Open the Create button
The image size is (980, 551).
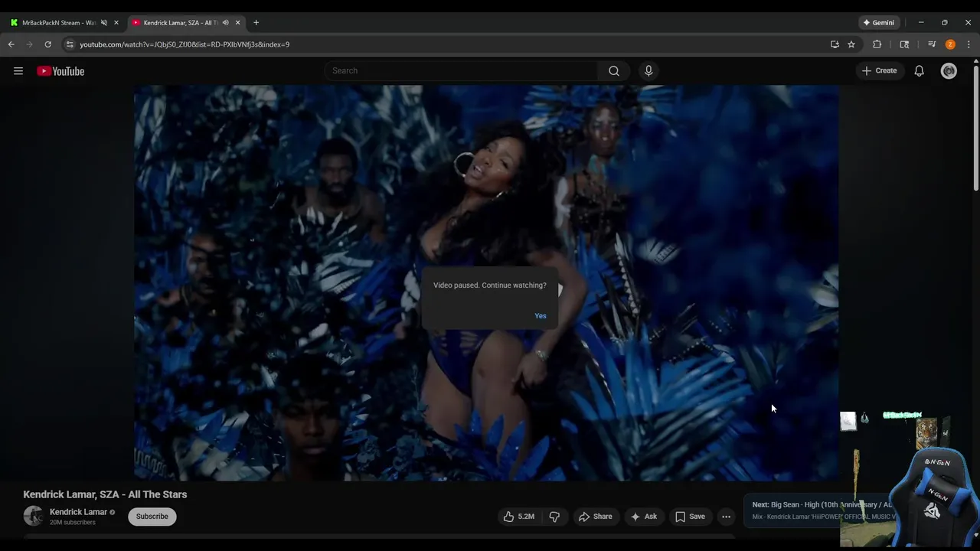point(879,70)
